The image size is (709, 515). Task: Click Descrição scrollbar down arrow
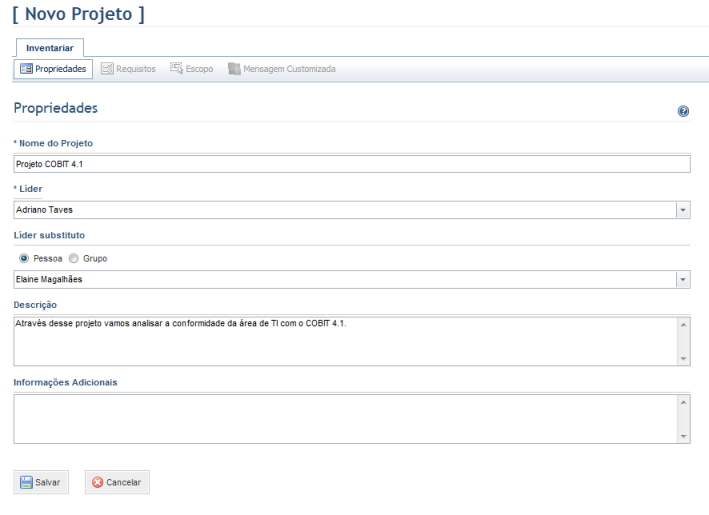coord(683,359)
